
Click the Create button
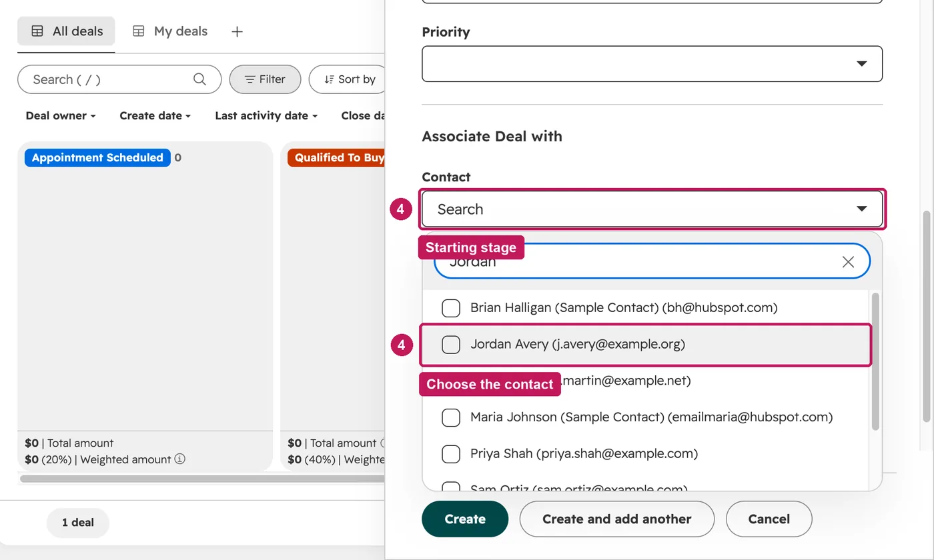(x=465, y=519)
